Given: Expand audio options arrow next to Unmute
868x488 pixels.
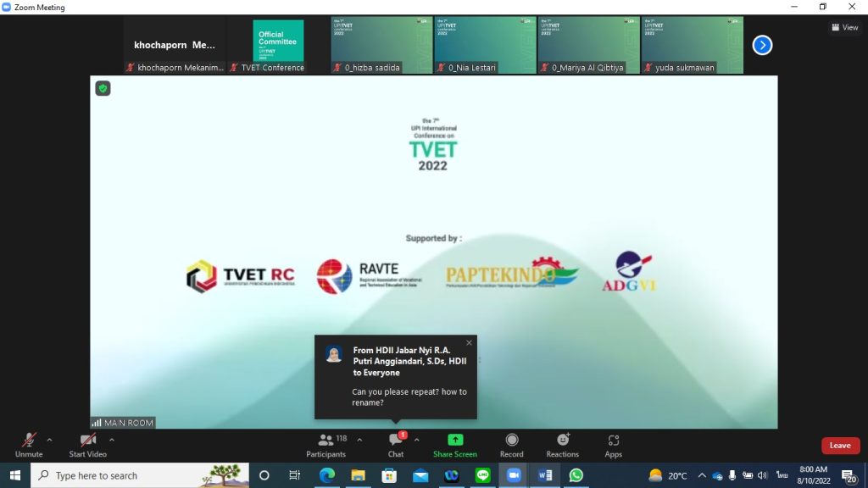Looking at the screenshot, I should (x=49, y=441).
